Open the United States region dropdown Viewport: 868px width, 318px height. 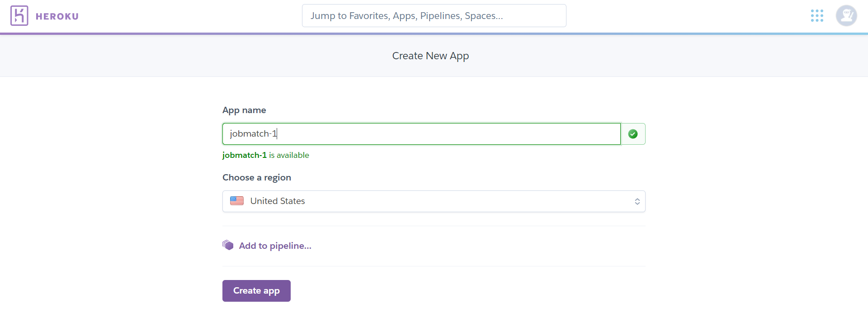coord(278,201)
